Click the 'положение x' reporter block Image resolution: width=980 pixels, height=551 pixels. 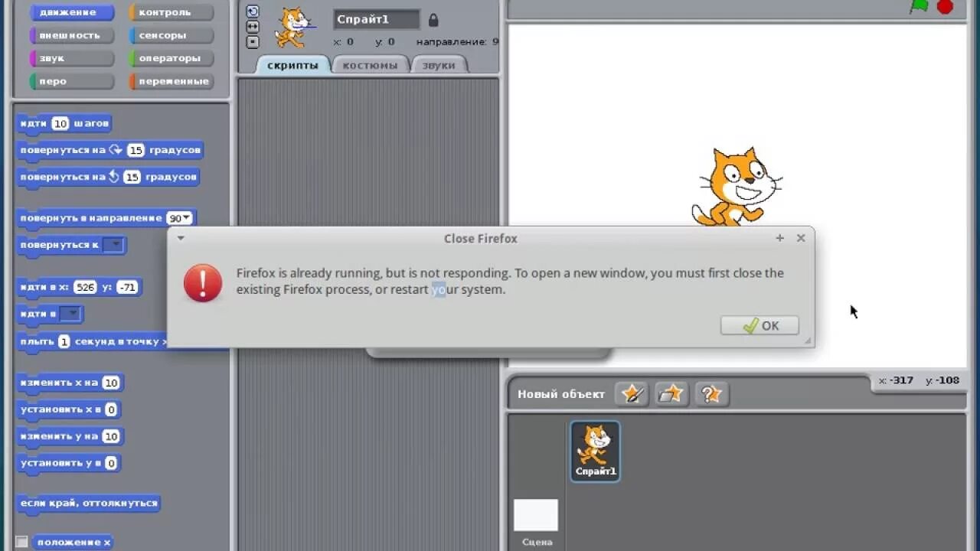pyautogui.click(x=73, y=542)
